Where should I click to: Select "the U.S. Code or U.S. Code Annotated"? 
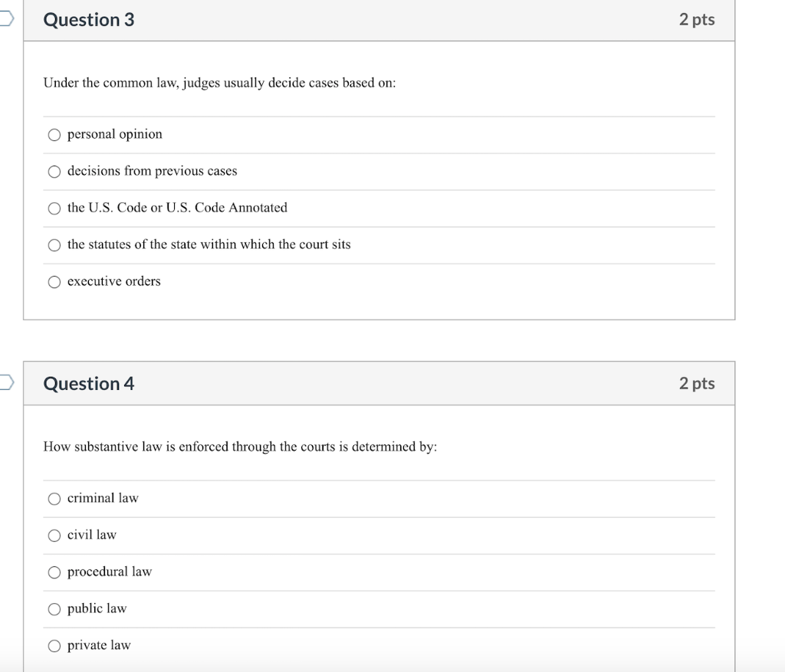[x=54, y=208]
